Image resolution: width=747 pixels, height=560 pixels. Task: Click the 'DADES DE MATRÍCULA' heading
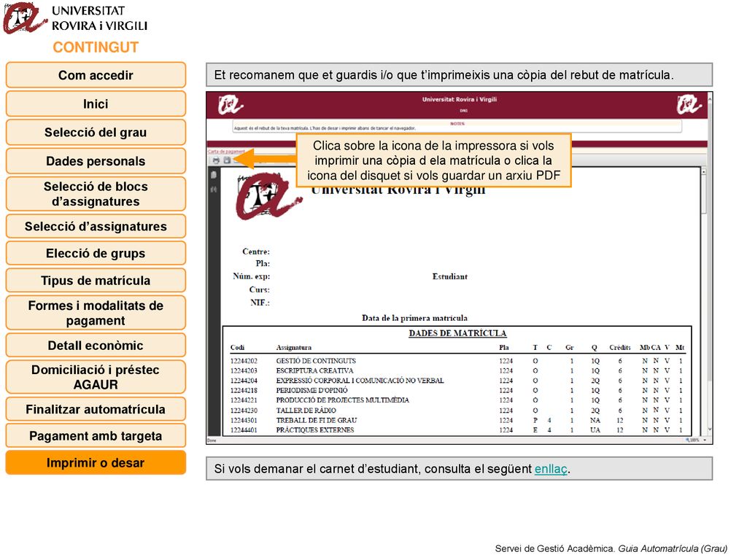coord(457,333)
